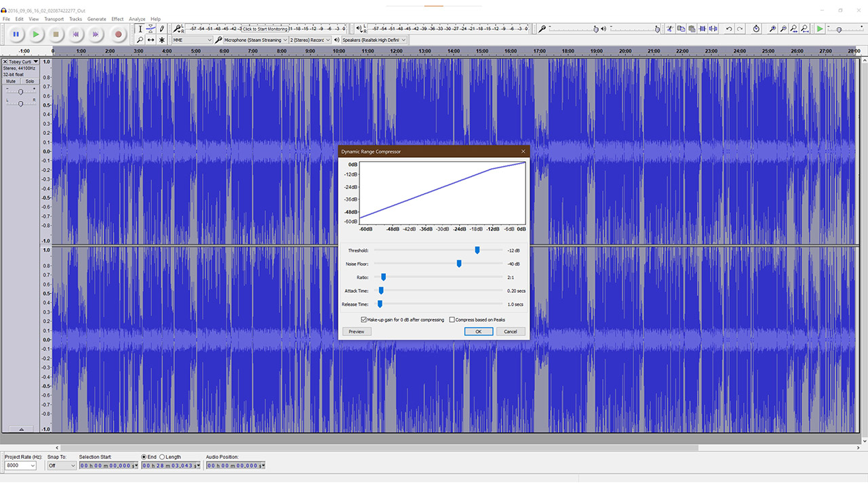Click the Stop transport button
Viewport: 868px width, 488px height.
pos(56,34)
